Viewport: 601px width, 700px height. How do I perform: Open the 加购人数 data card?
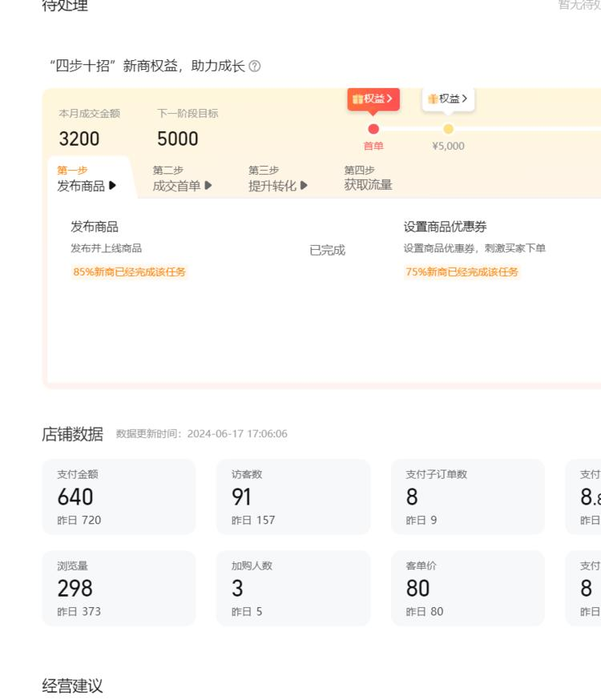coord(293,589)
